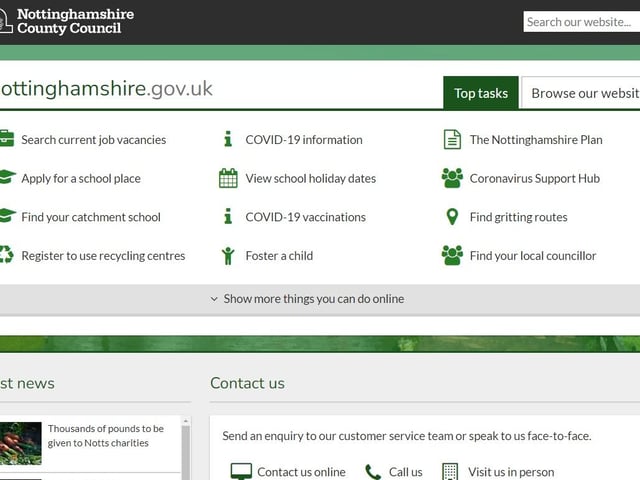Click the recycling icon beside recycling centres
The width and height of the screenshot is (640, 480).
[x=6, y=255]
